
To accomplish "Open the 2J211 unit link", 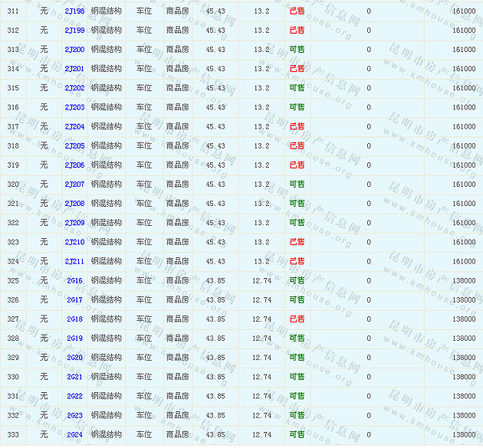I will [x=74, y=261].
